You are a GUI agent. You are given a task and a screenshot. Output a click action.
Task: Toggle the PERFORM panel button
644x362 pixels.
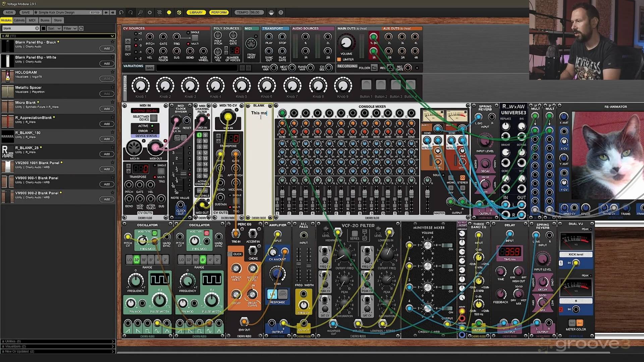219,12
